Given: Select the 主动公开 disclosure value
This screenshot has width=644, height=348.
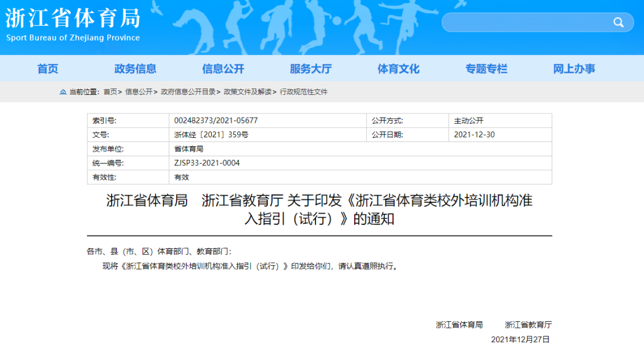Looking at the screenshot, I should (x=469, y=121).
